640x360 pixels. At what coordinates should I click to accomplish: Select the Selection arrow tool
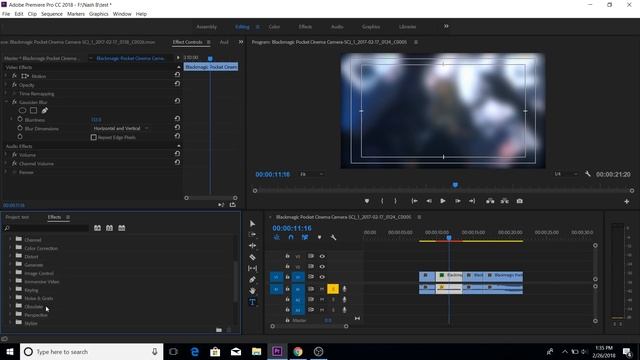pyautogui.click(x=252, y=224)
